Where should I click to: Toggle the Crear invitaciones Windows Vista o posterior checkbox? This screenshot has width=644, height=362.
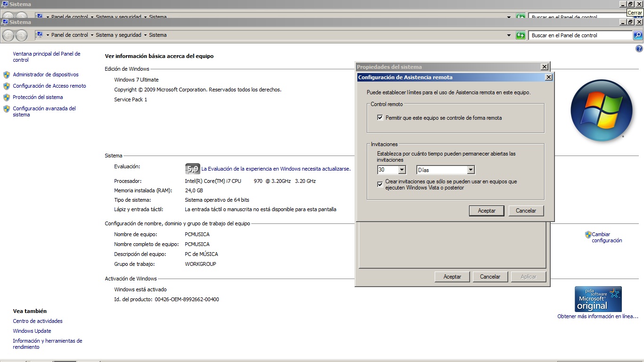[380, 184]
